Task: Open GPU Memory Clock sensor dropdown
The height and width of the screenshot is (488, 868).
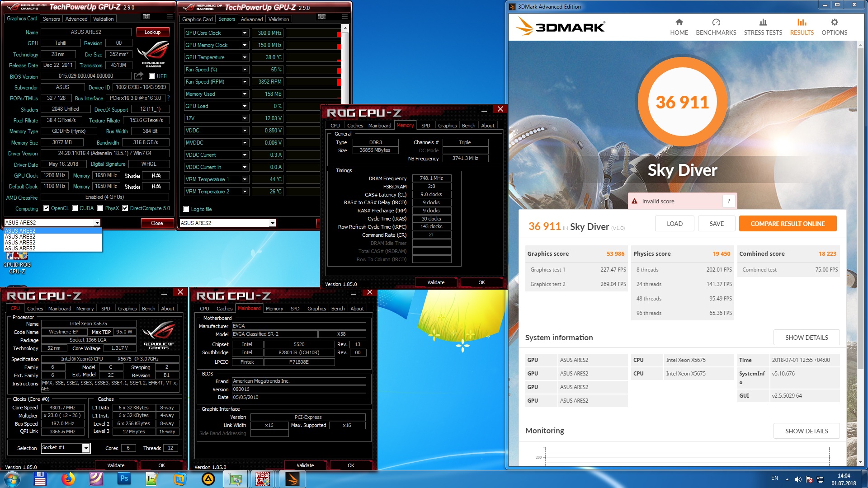Action: coord(245,45)
